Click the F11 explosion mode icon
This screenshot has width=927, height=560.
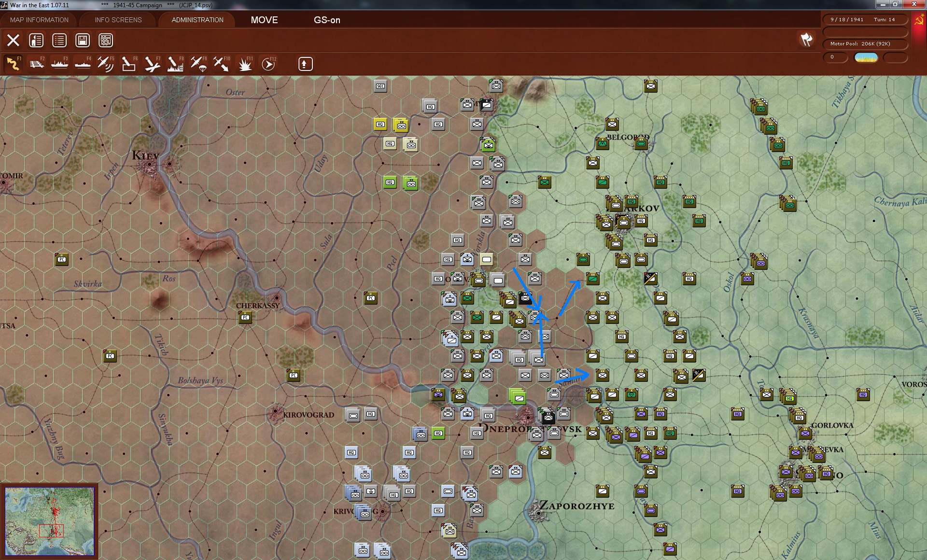coord(245,64)
